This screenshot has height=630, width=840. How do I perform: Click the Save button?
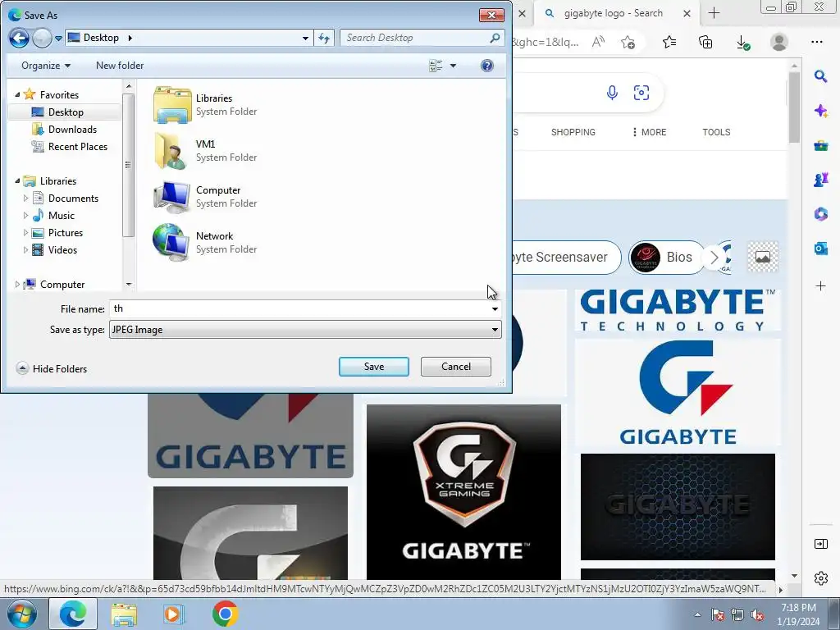[374, 367]
